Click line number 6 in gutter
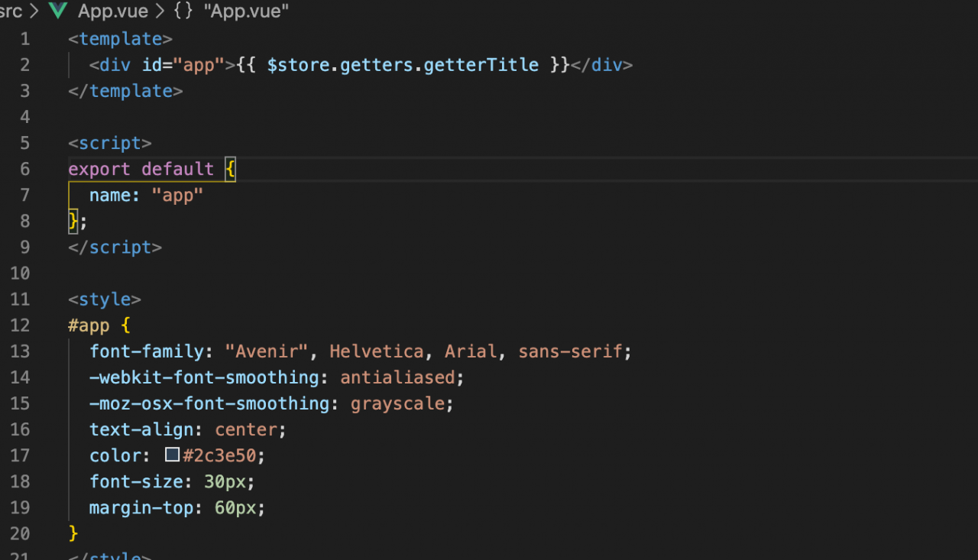This screenshot has width=978, height=560. click(25, 169)
